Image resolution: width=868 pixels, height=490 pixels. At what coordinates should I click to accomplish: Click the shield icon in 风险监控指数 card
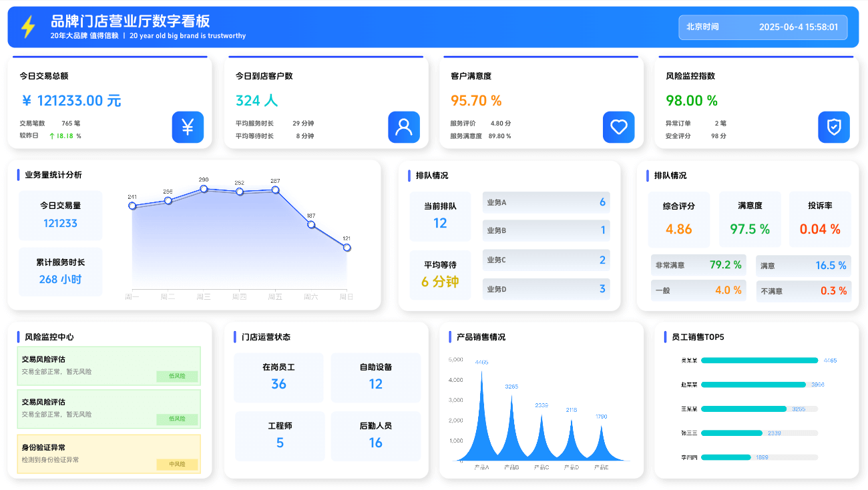click(x=834, y=127)
